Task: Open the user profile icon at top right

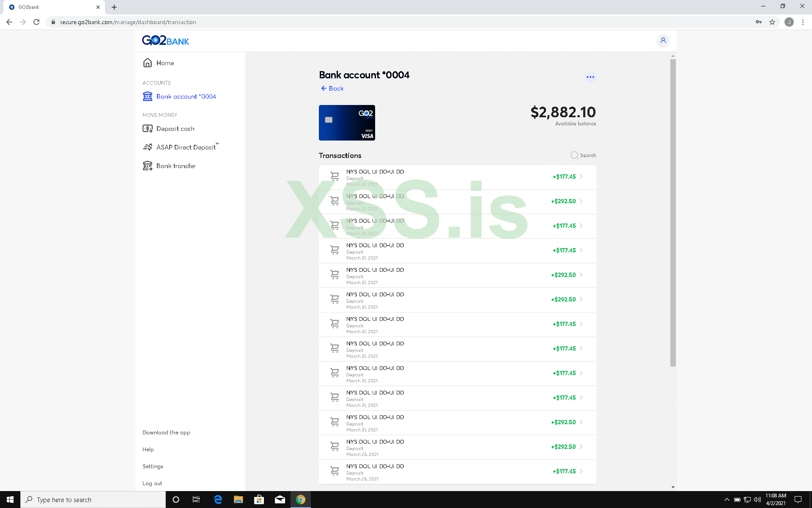Action: (663, 41)
